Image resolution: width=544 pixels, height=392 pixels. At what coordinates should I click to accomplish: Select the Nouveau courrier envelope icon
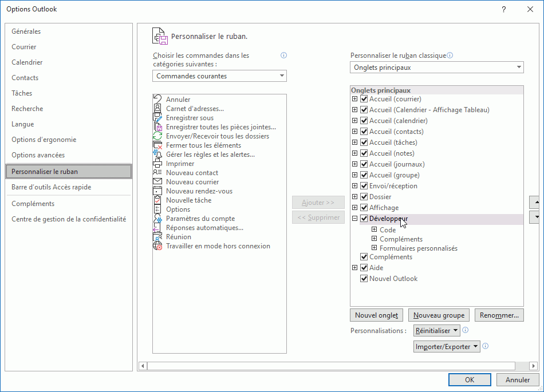[x=157, y=181]
